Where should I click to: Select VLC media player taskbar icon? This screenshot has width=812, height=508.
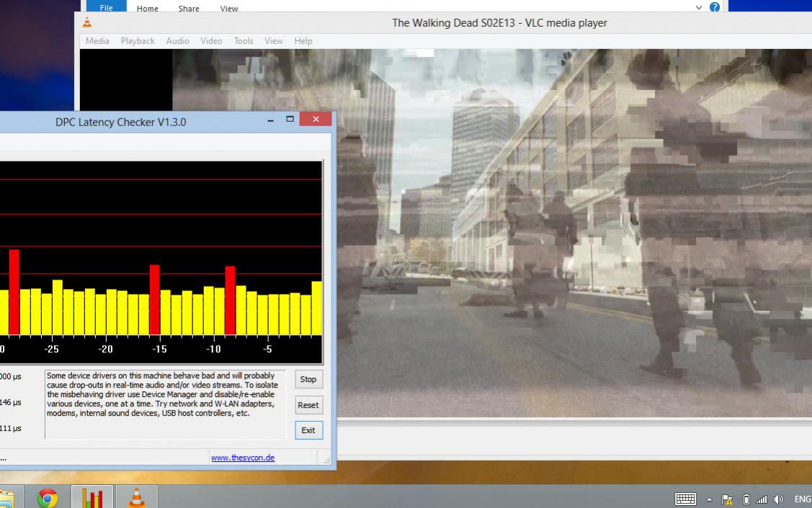click(137, 498)
